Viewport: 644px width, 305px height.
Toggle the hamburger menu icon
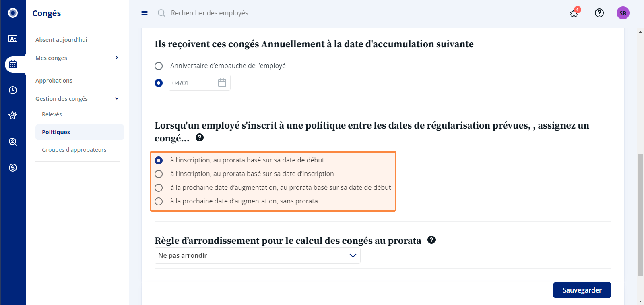coord(144,13)
